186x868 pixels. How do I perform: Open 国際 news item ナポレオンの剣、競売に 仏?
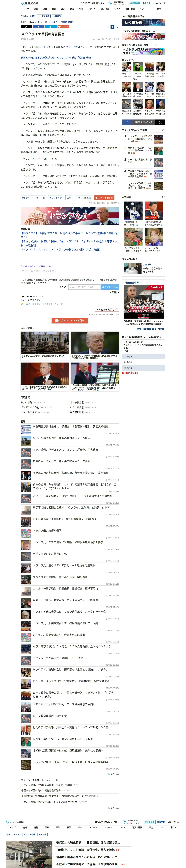tap(50, 554)
